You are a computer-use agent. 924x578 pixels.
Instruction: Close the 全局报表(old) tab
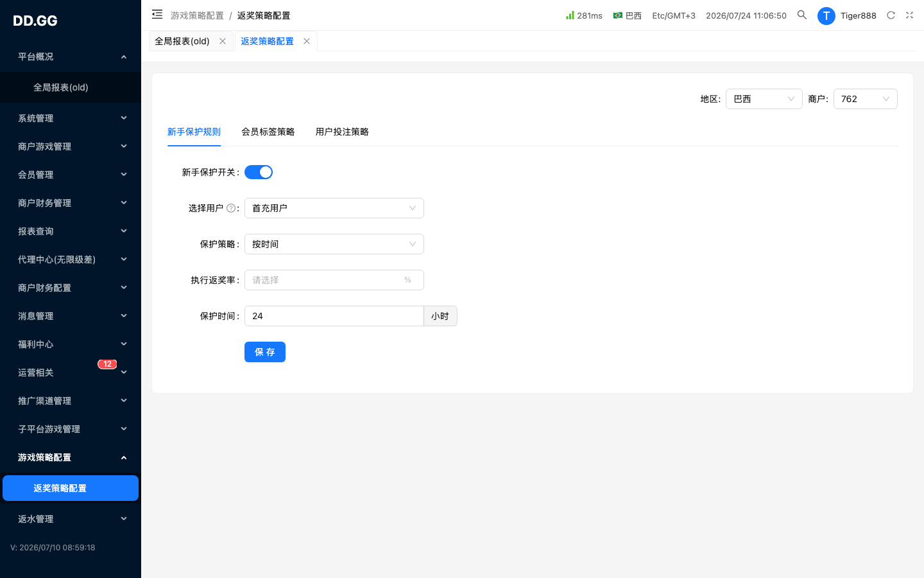(223, 41)
